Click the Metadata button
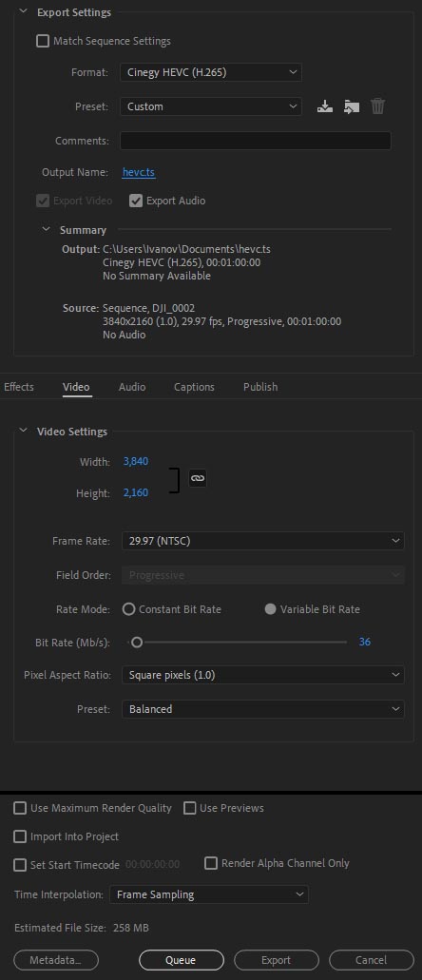The height and width of the screenshot is (980, 422). point(56,960)
